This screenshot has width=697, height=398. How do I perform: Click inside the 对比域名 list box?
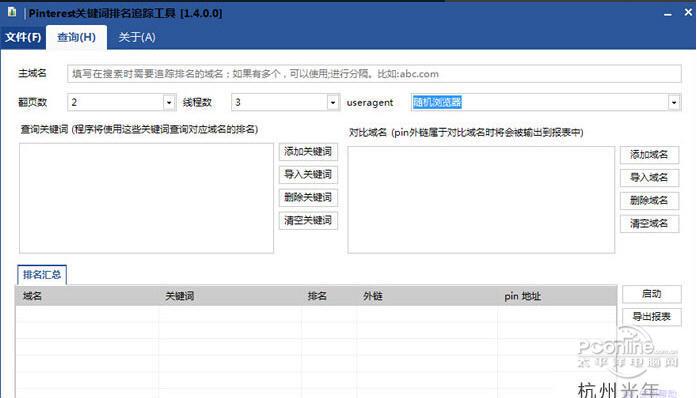pyautogui.click(x=481, y=200)
